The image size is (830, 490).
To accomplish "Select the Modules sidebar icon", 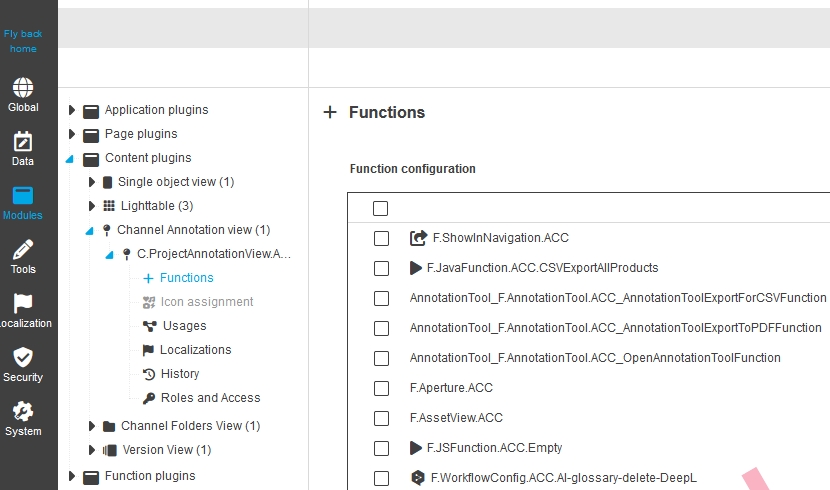I will tap(23, 196).
